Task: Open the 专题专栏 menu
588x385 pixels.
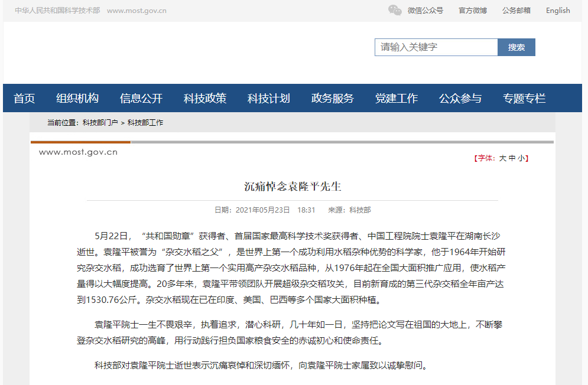Action: pyautogui.click(x=524, y=98)
